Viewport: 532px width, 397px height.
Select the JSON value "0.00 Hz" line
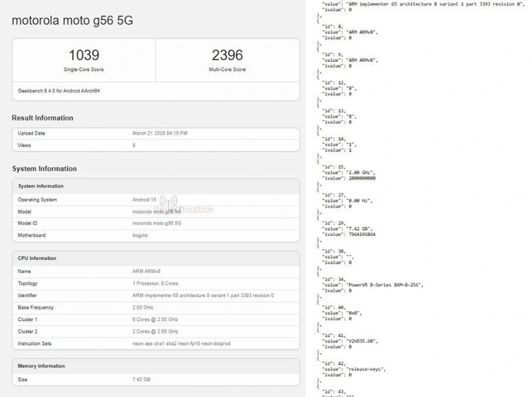click(347, 201)
